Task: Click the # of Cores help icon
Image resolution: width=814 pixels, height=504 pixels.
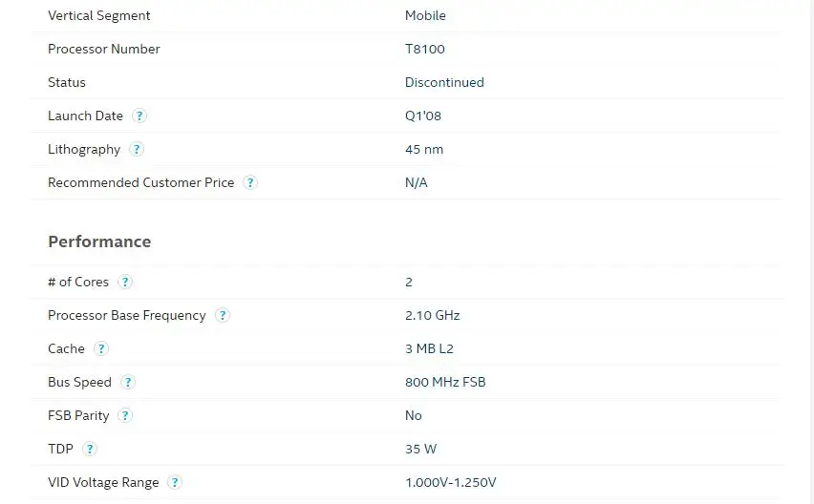Action: click(125, 282)
